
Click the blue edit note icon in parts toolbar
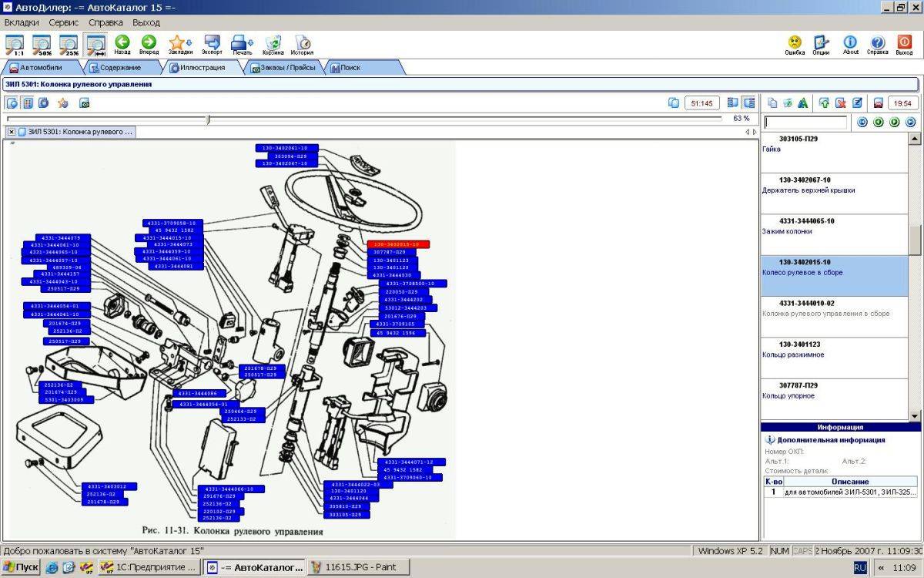coord(857,102)
